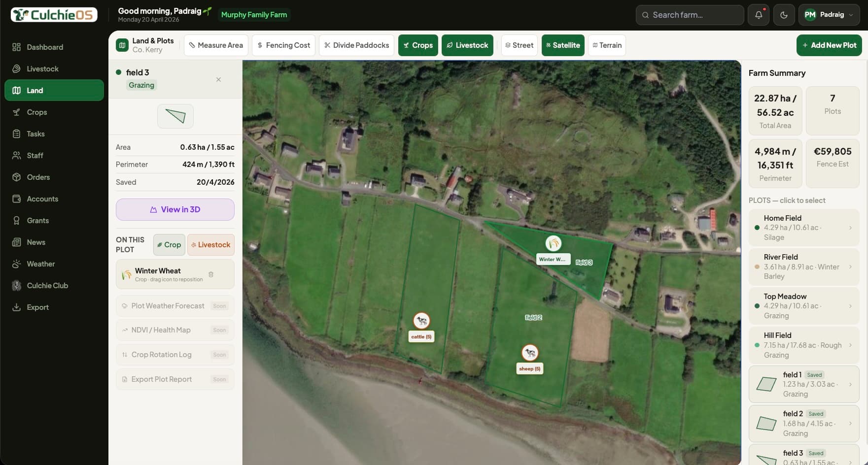The width and height of the screenshot is (868, 465).
Task: Toggle the Satellite map layer
Action: 563,45
